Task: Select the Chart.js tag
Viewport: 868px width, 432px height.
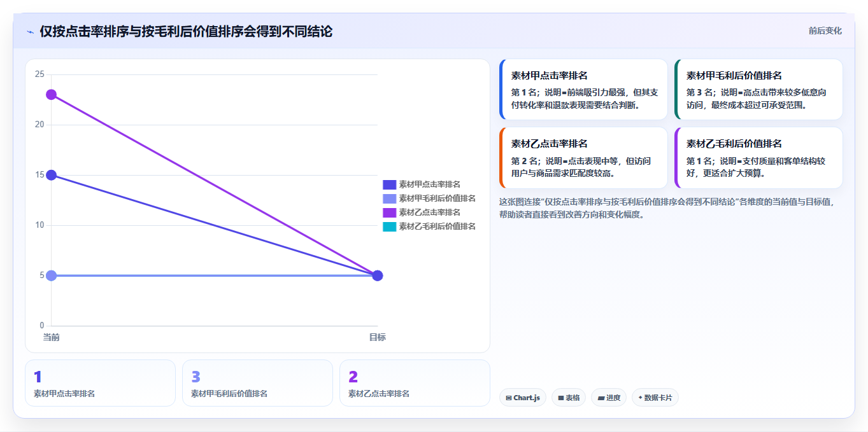Action: click(x=523, y=398)
